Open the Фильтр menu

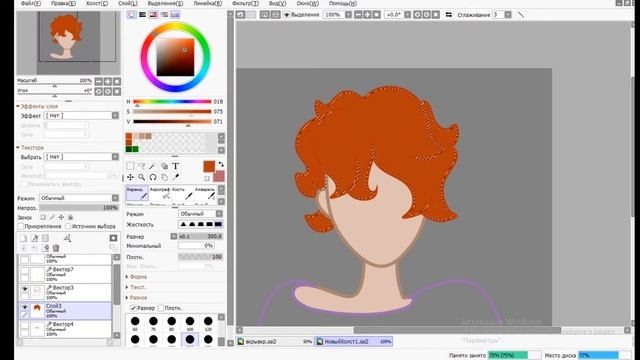coord(245,3)
